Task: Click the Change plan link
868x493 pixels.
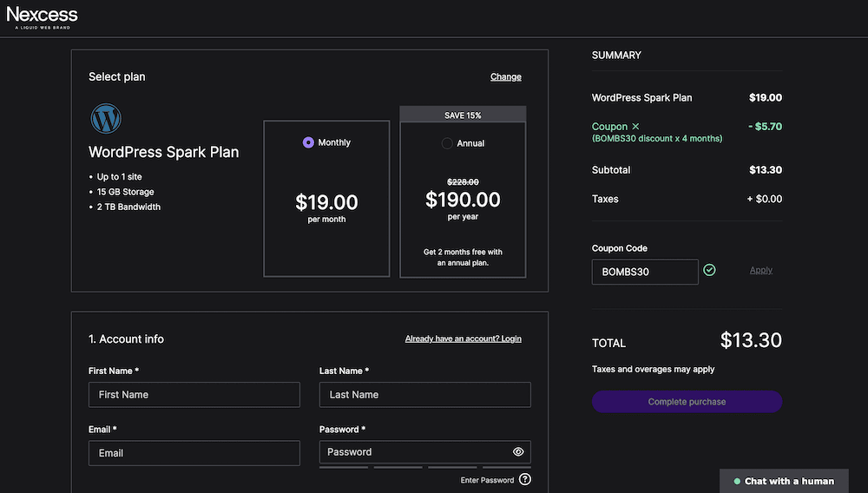Action: point(505,77)
